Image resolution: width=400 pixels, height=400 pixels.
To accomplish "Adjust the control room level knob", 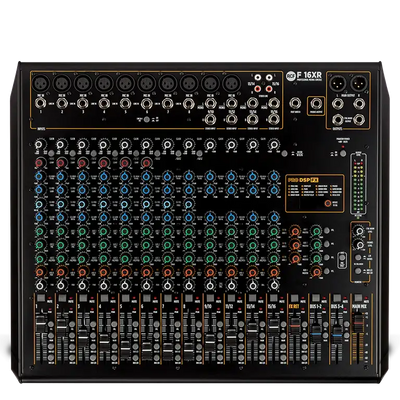I will pyautogui.click(x=359, y=231).
